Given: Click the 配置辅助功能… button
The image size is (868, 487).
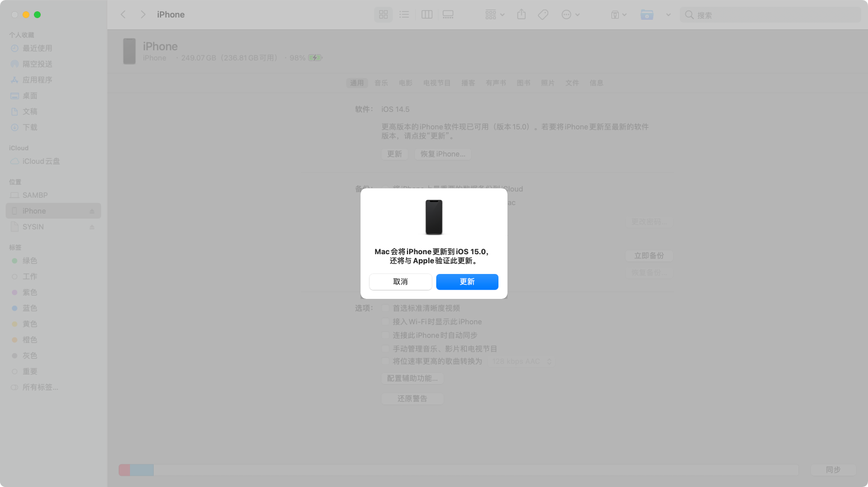Looking at the screenshot, I should pyautogui.click(x=413, y=379).
